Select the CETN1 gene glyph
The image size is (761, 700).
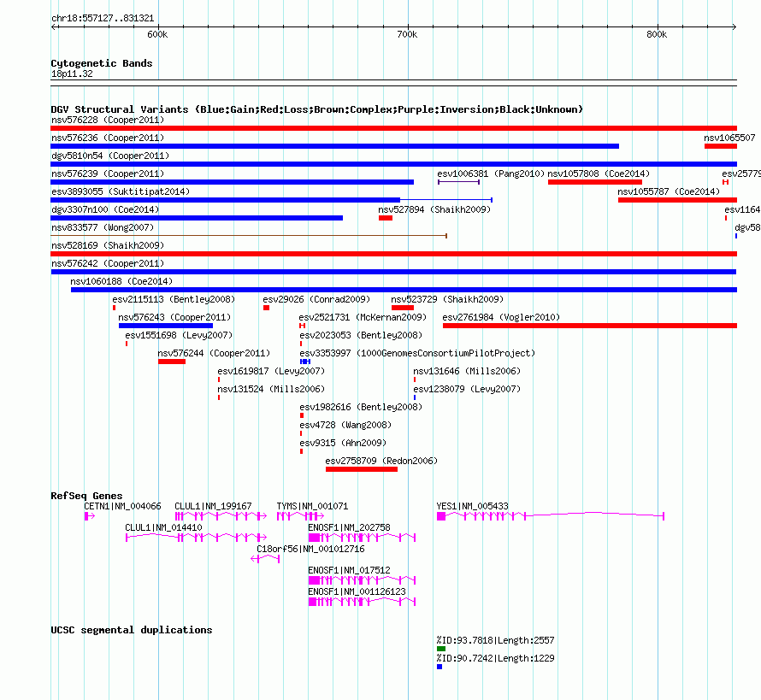(90, 516)
